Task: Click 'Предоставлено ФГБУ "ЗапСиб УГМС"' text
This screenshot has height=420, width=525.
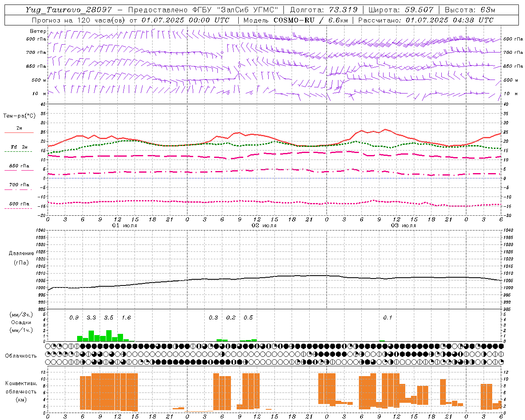Action: coord(203,10)
